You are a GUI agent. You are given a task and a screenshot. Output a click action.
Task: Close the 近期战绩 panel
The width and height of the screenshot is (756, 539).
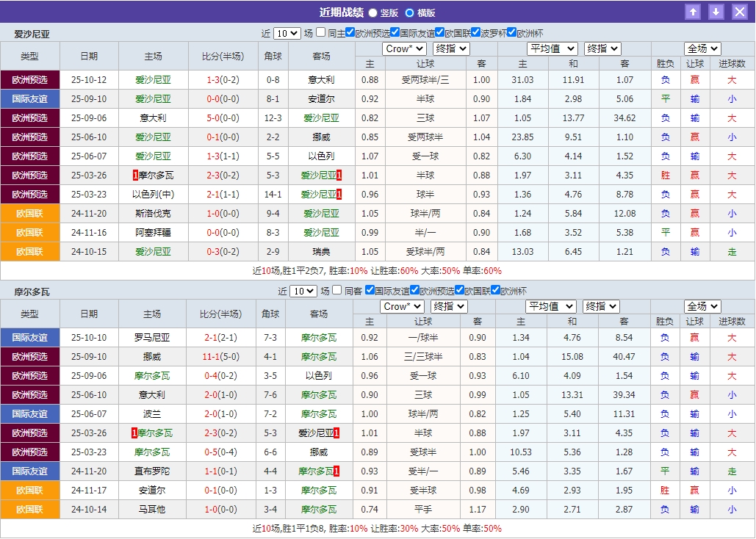740,12
